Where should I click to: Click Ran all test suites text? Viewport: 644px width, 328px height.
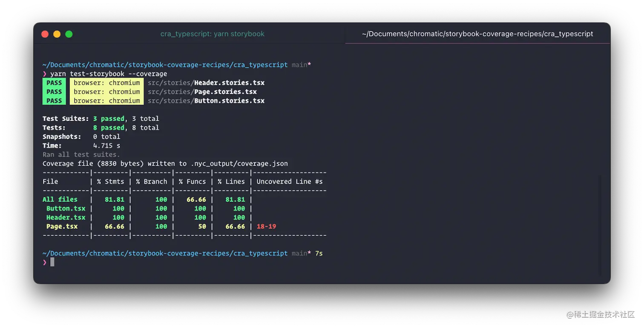pos(81,154)
